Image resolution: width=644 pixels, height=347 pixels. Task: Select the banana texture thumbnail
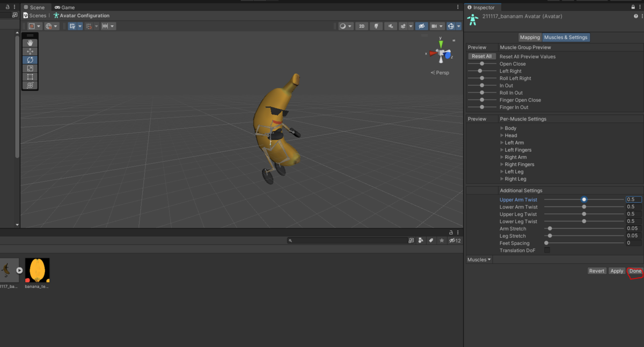pyautogui.click(x=37, y=270)
